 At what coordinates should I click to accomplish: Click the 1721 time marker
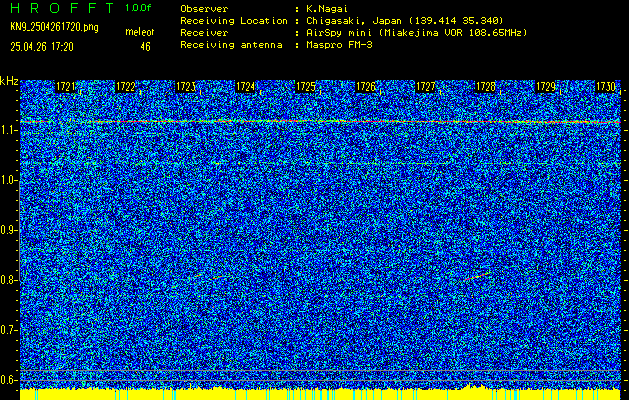[x=65, y=87]
